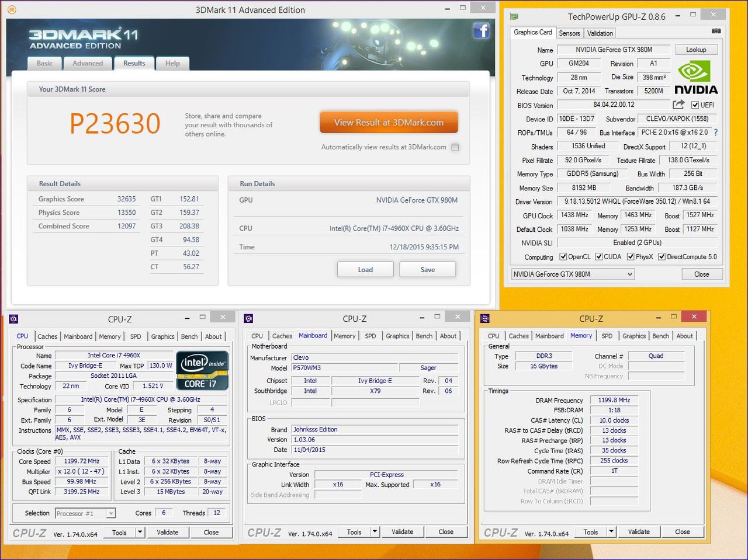
Task: Click the NVIDIA logo in GPU-Z
Action: pyautogui.click(x=695, y=78)
